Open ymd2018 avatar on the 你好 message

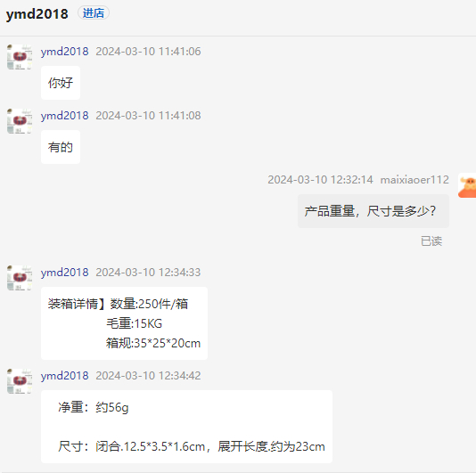tap(20, 57)
